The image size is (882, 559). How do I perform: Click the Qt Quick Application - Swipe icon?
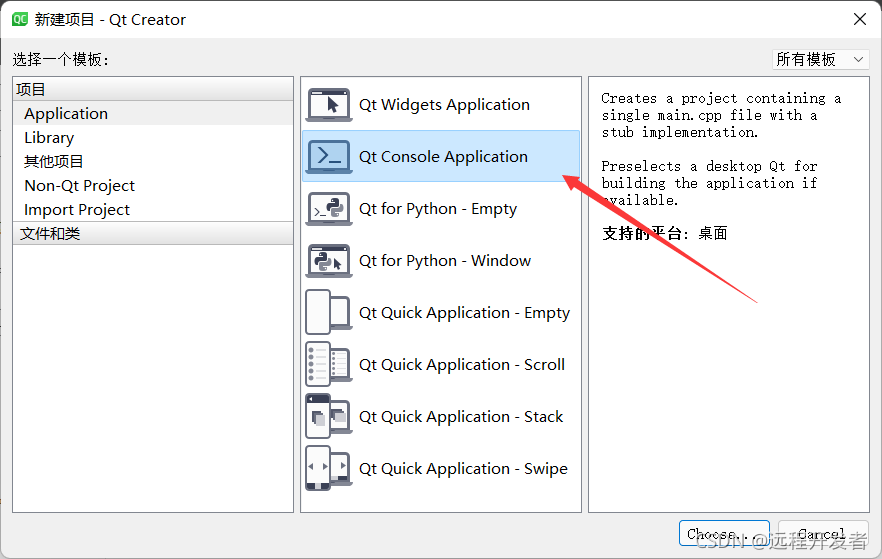coord(329,468)
